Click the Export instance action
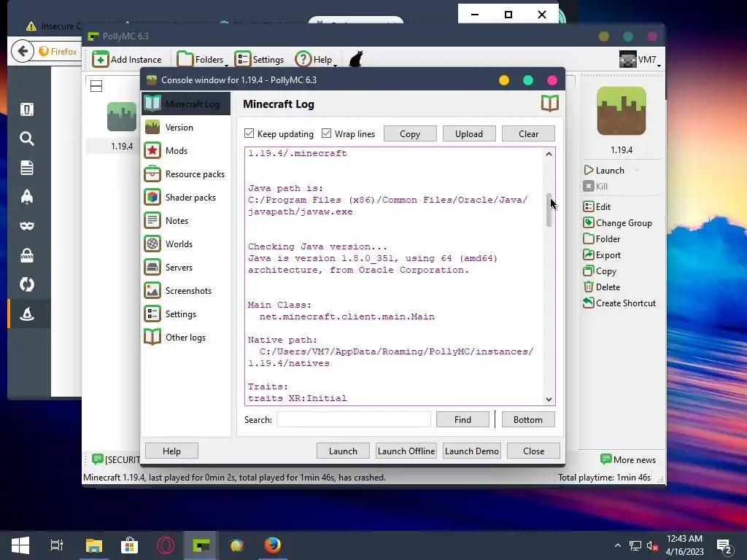The width and height of the screenshot is (747, 560). point(602,255)
